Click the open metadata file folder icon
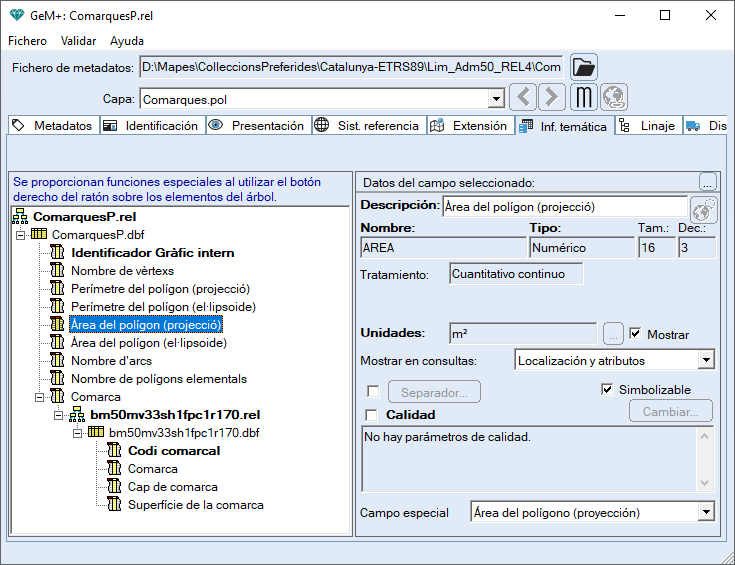Screen dimensions: 735x565 [x=584, y=67]
